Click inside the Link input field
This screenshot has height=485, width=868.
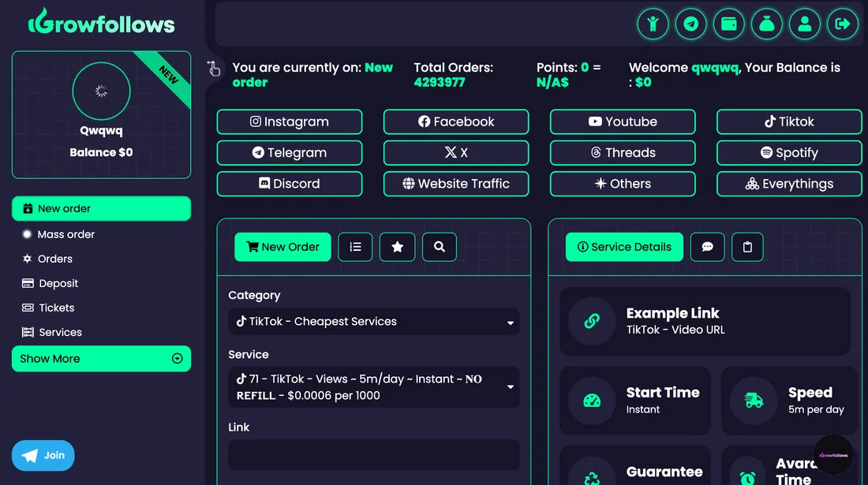(373, 455)
